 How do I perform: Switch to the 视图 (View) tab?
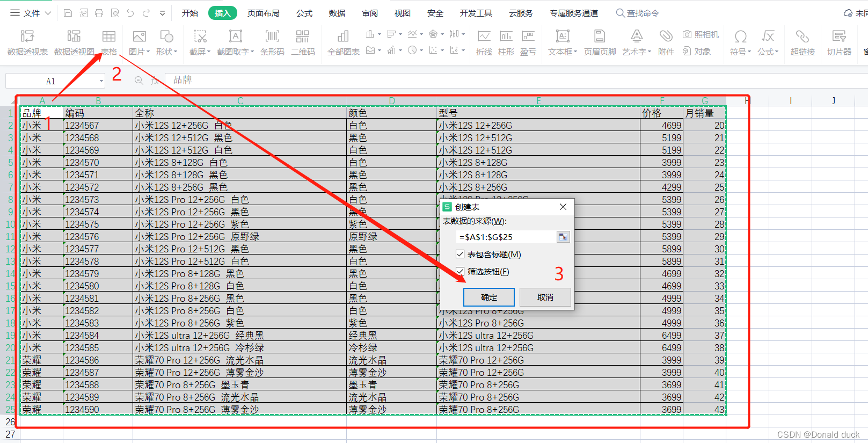point(403,13)
